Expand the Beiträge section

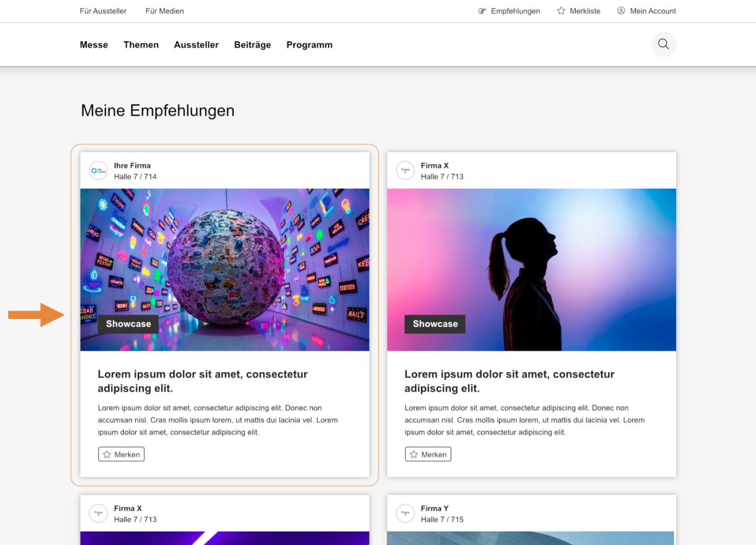252,44
